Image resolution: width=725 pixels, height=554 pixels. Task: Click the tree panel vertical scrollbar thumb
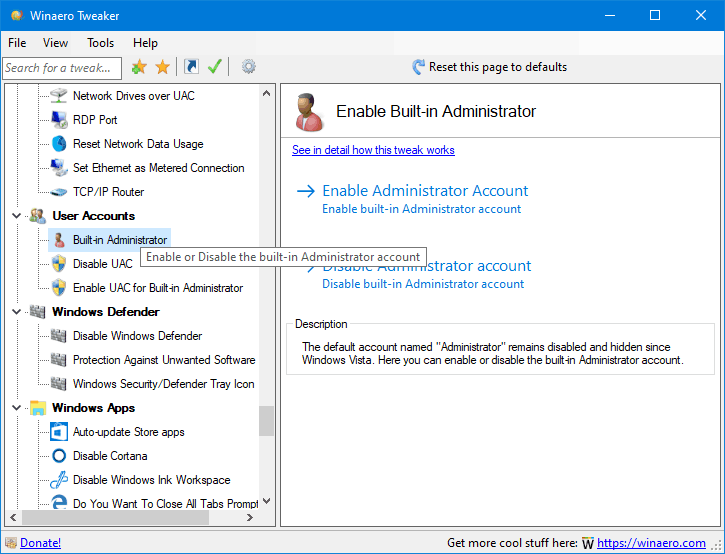click(x=267, y=420)
